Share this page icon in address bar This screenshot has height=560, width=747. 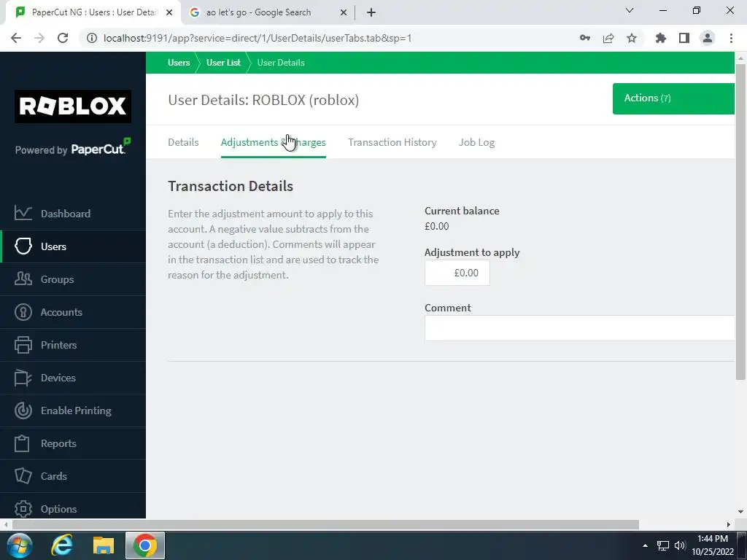(608, 38)
